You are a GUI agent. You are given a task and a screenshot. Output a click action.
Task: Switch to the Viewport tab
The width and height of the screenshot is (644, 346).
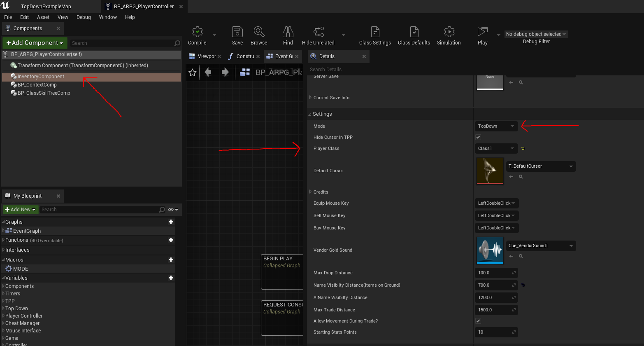(205, 56)
